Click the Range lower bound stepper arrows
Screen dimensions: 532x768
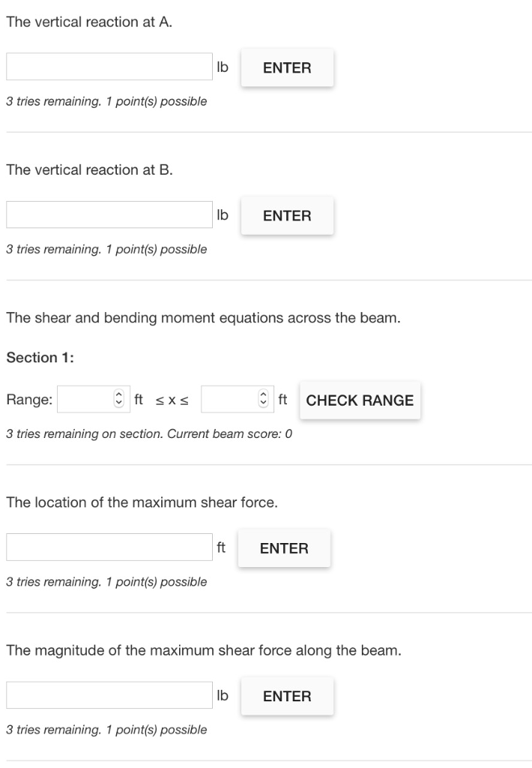click(117, 400)
